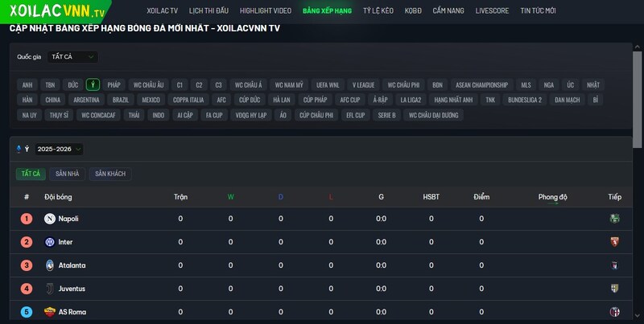The width and height of the screenshot is (644, 324).
Task: Choose the ARGENTINA button
Action: tap(86, 100)
